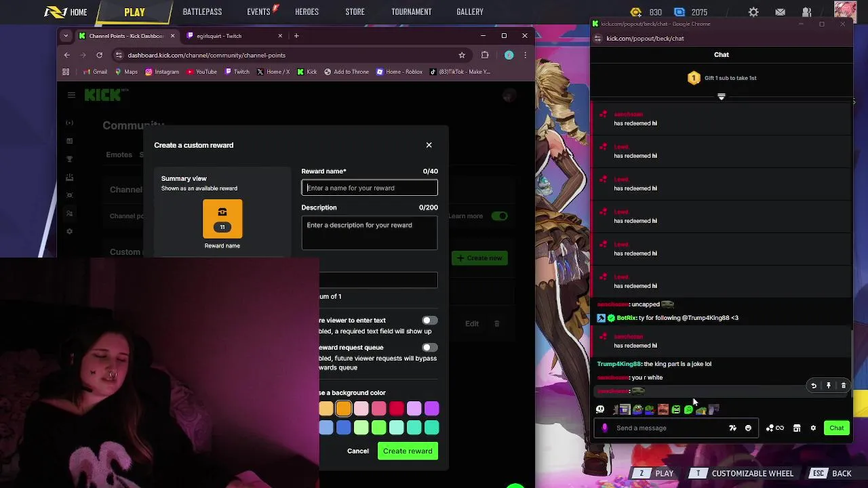Focus the Reward name input field
The width and height of the screenshot is (868, 488).
[x=370, y=188]
